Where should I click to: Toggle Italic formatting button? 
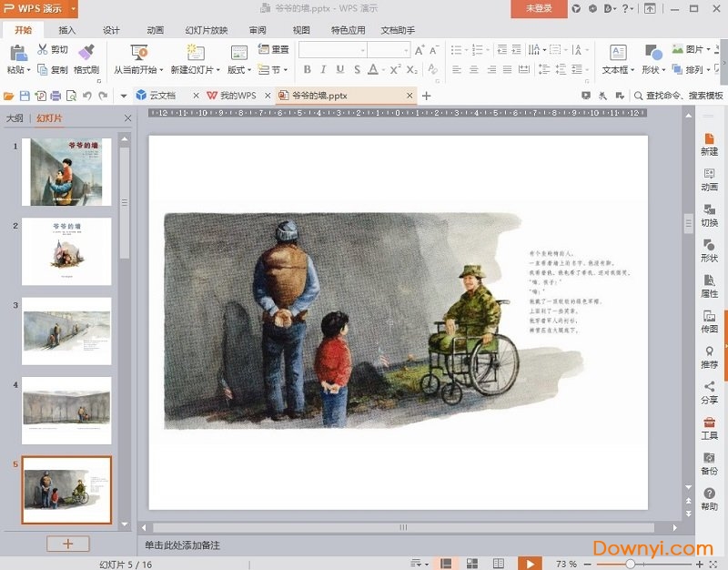point(324,70)
